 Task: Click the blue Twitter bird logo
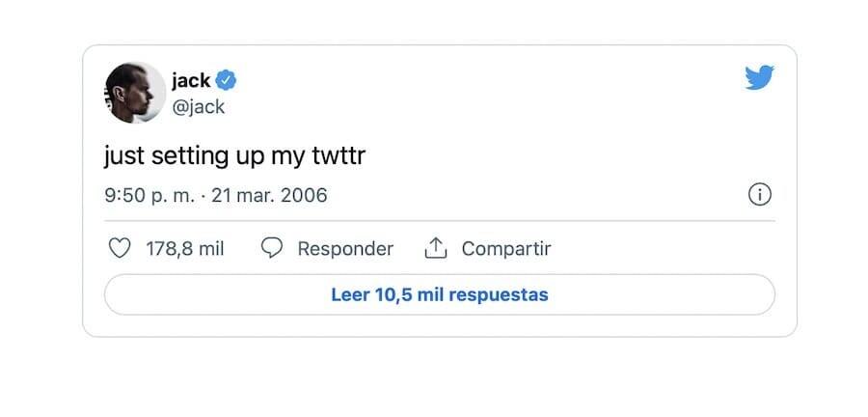pyautogui.click(x=760, y=77)
